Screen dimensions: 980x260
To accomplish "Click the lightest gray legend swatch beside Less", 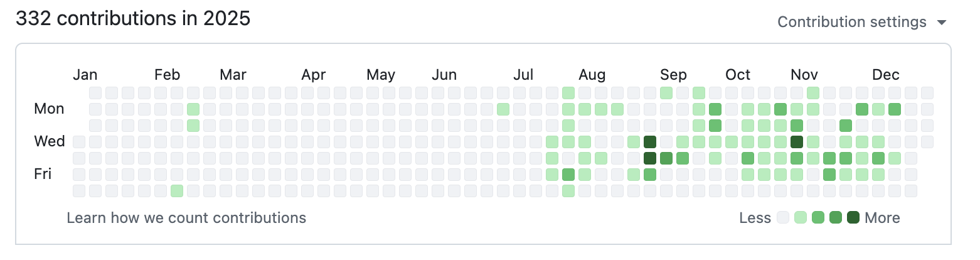I will coord(783,218).
